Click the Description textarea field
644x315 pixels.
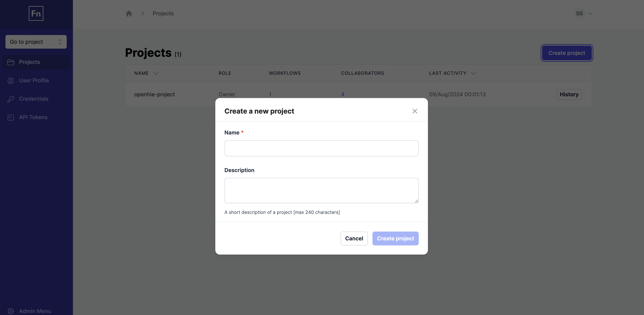point(322,190)
